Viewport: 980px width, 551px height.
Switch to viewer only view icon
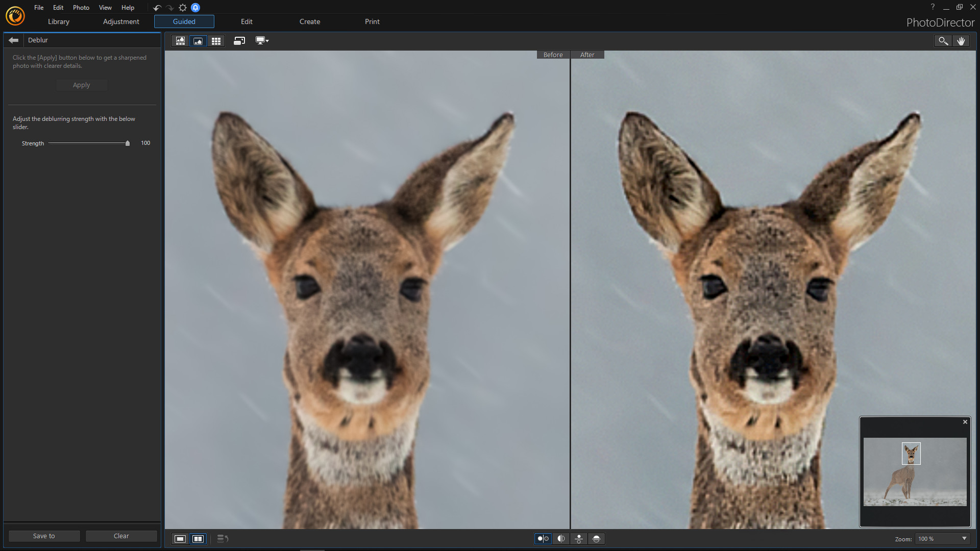point(198,41)
